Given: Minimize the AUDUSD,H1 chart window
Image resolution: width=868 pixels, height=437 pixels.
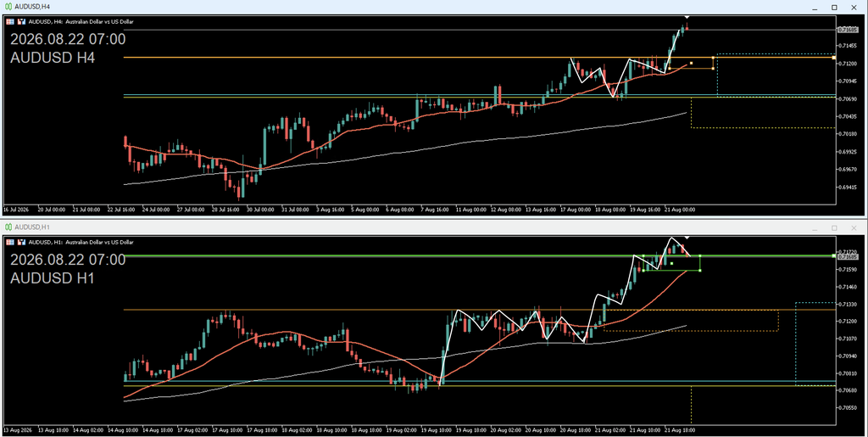Looking at the screenshot, I should 815,227.
